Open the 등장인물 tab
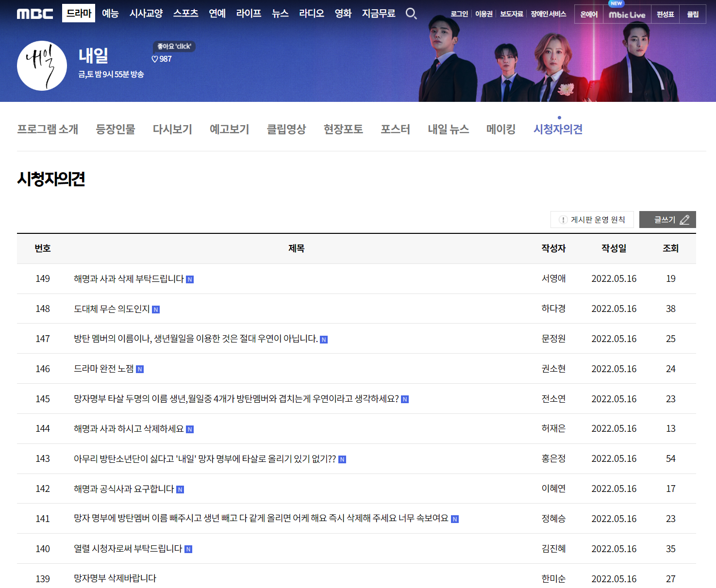This screenshot has width=716, height=588. (116, 129)
